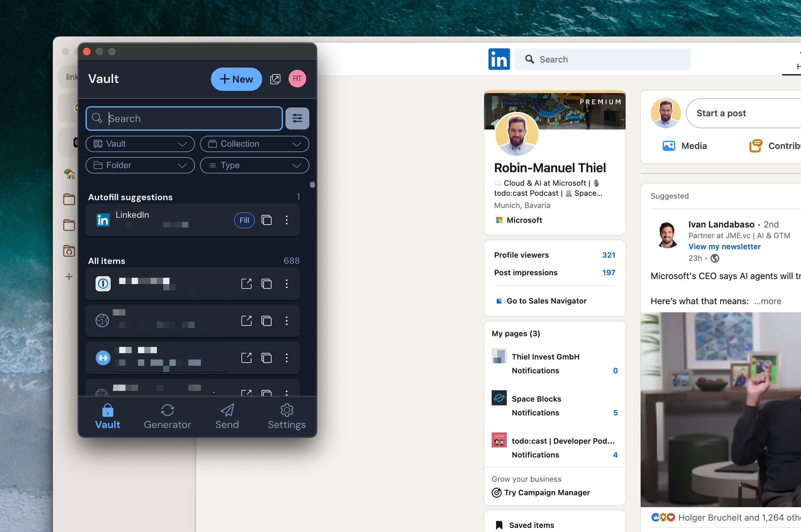Expand the Type filter dropdown
Viewport: 801px width, 532px height.
point(254,165)
